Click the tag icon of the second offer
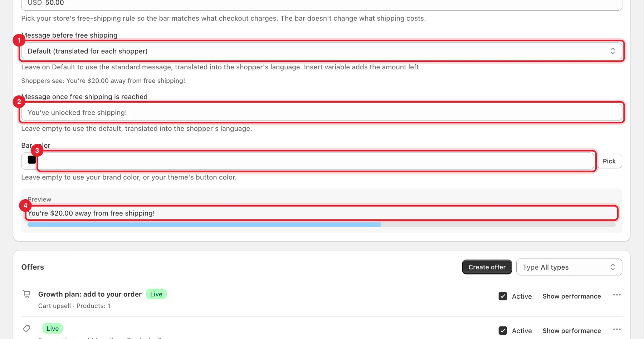 (x=26, y=328)
